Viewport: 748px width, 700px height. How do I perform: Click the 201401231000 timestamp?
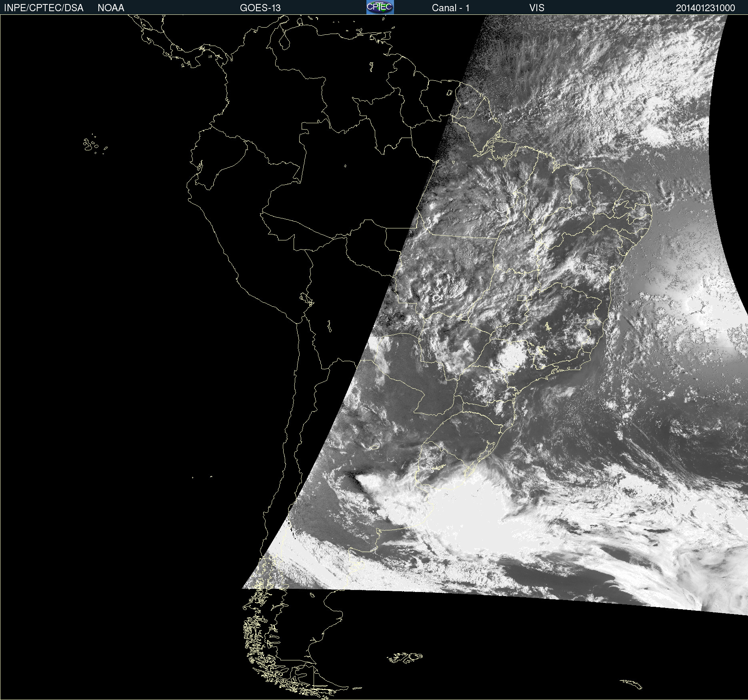coord(706,8)
